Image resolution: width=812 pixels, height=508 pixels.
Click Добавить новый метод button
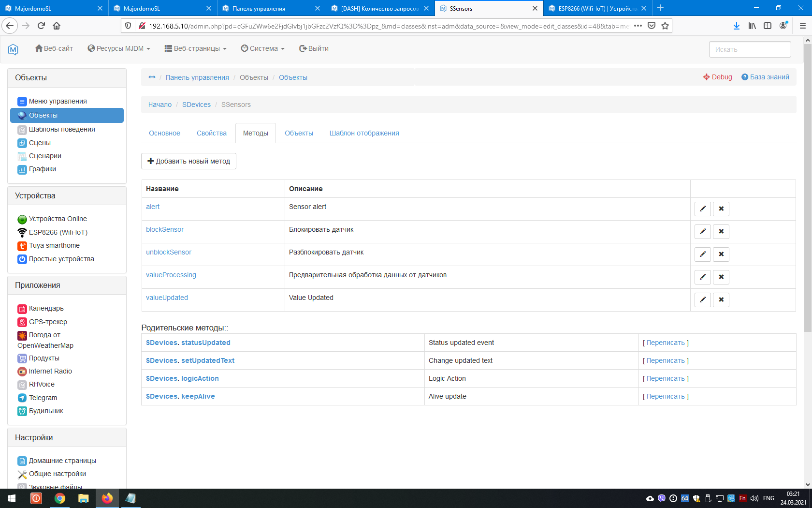[188, 161]
